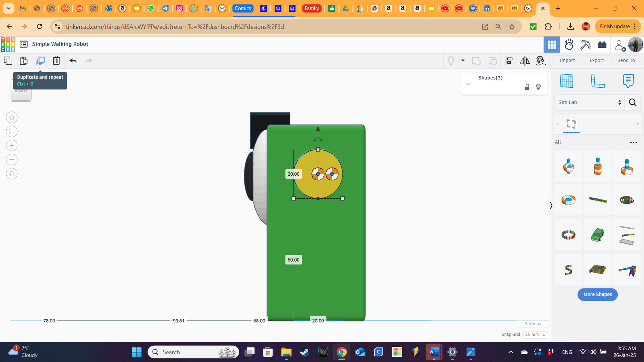Click the Mirror tool
This screenshot has height=362, width=644.
tap(525, 61)
